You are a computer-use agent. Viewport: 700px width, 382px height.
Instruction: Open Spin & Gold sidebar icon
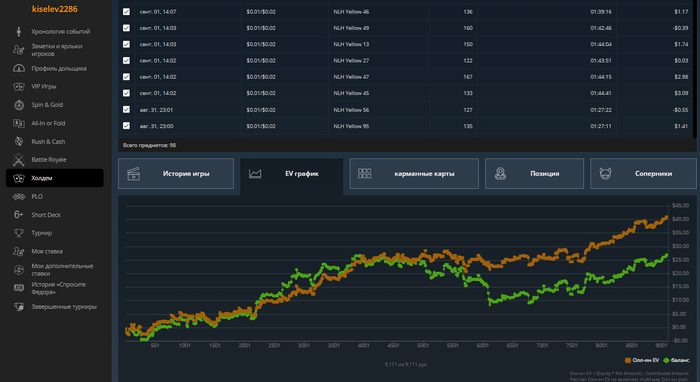tap(19, 105)
